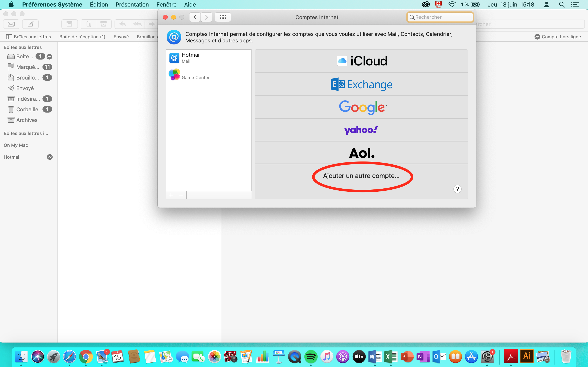Select the Google account option

[x=362, y=107]
